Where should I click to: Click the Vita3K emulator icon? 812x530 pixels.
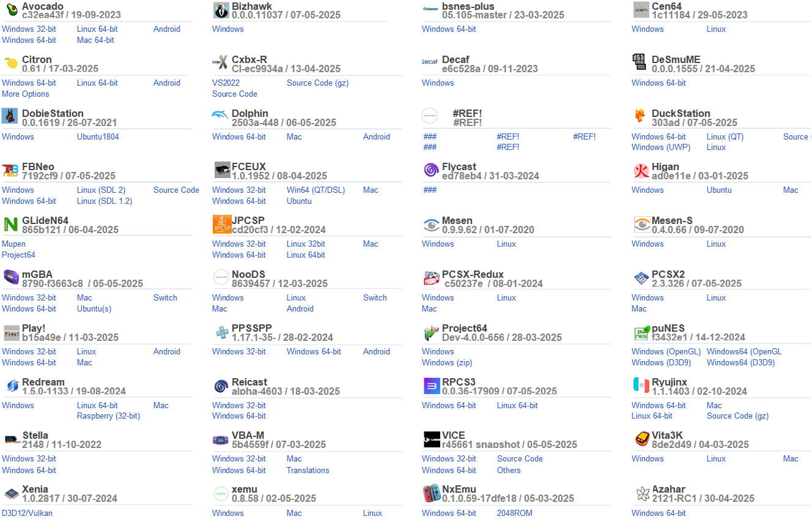pos(642,439)
